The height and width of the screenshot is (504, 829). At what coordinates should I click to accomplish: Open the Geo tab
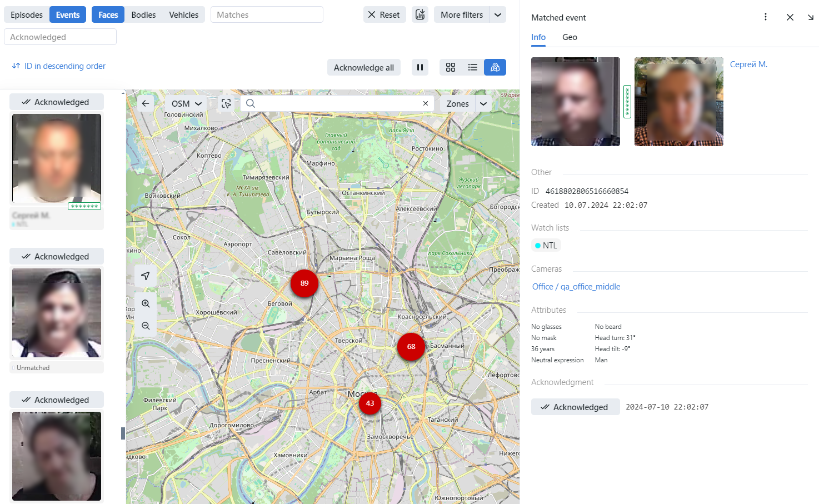click(570, 37)
